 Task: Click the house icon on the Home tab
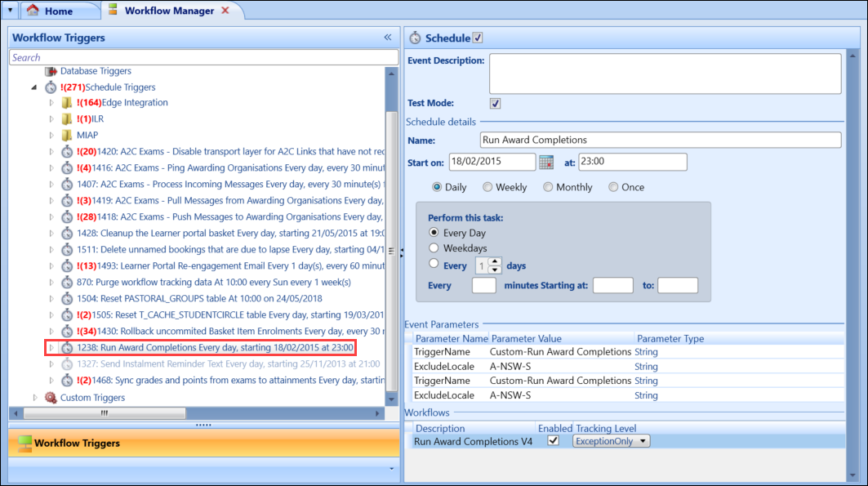click(32, 11)
